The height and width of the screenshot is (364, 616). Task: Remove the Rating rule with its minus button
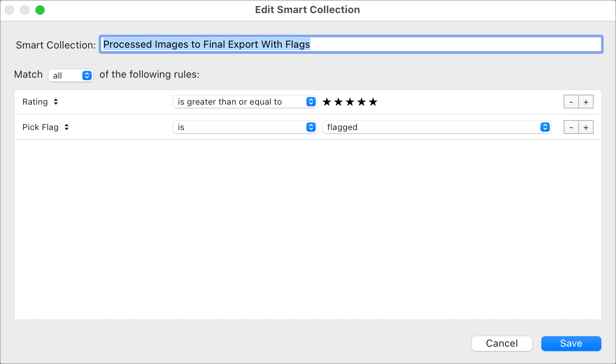(x=571, y=102)
